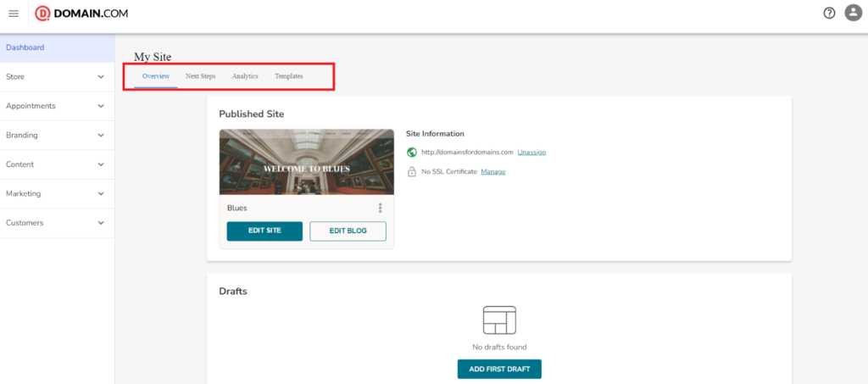Click the Site Information label
868x384 pixels.
coord(435,134)
